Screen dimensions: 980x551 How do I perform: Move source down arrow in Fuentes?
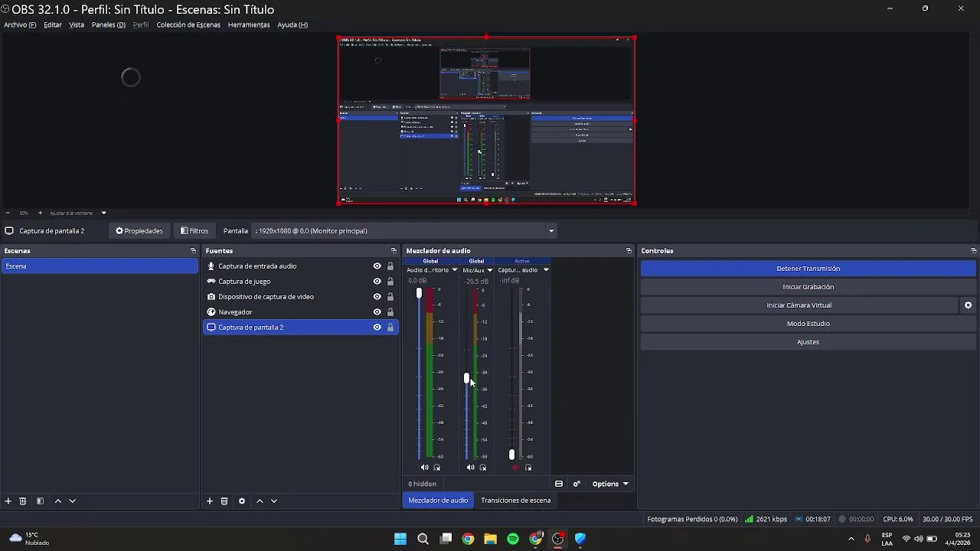tap(274, 501)
